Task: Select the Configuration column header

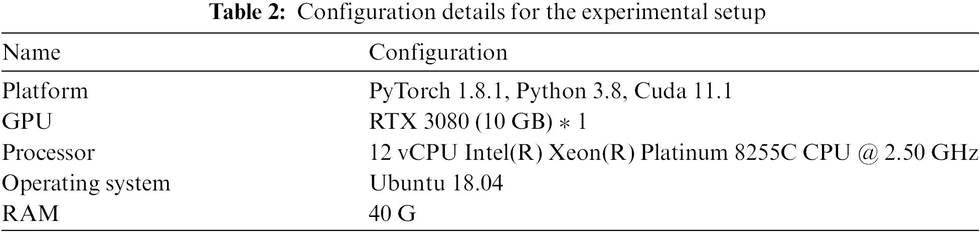Action: click(x=438, y=53)
